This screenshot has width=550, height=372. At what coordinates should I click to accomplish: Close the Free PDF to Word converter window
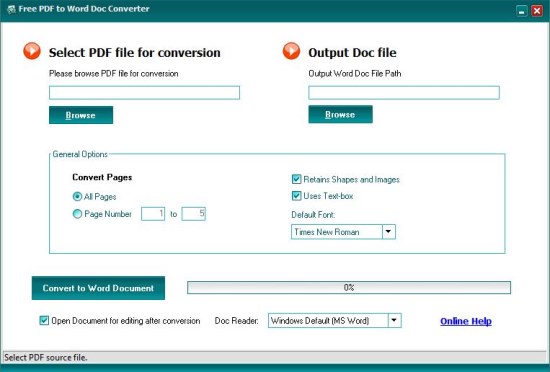pos(537,11)
